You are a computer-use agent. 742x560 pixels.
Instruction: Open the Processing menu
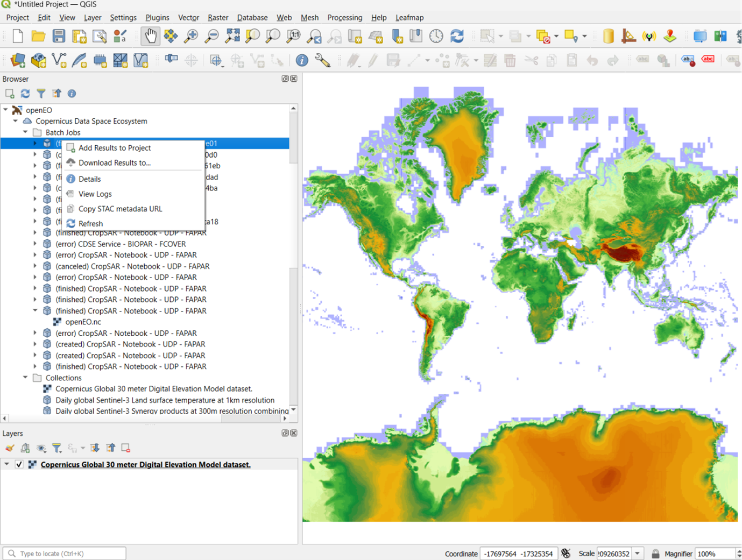click(344, 18)
